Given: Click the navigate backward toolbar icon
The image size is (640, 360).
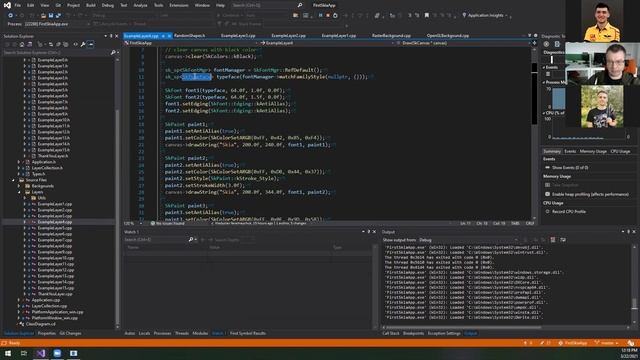Looking at the screenshot, I should (x=11, y=16).
